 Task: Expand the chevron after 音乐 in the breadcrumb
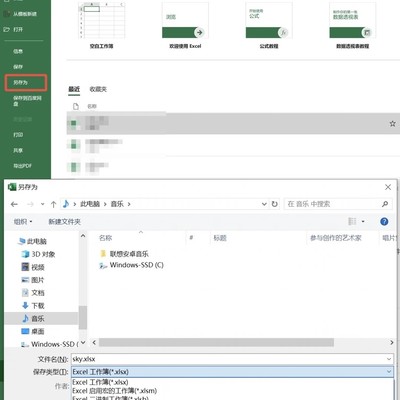pos(129,204)
